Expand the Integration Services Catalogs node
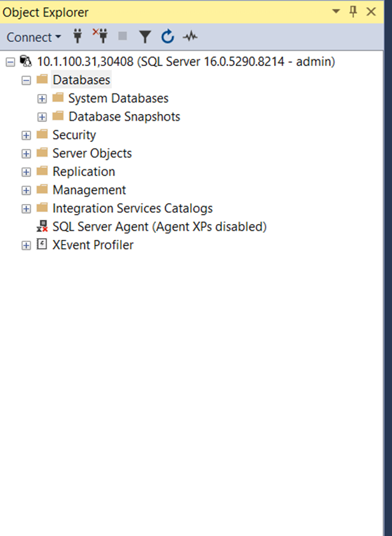The width and height of the screenshot is (392, 536). [26, 209]
